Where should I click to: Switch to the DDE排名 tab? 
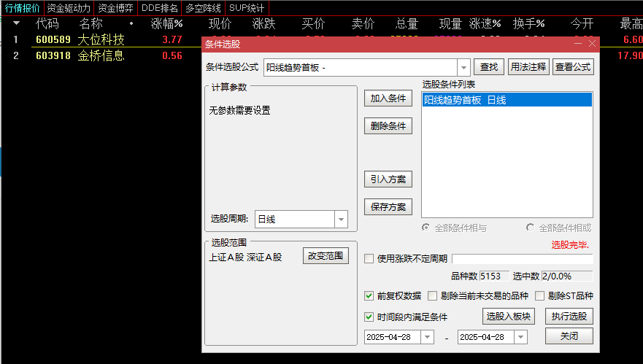160,8
